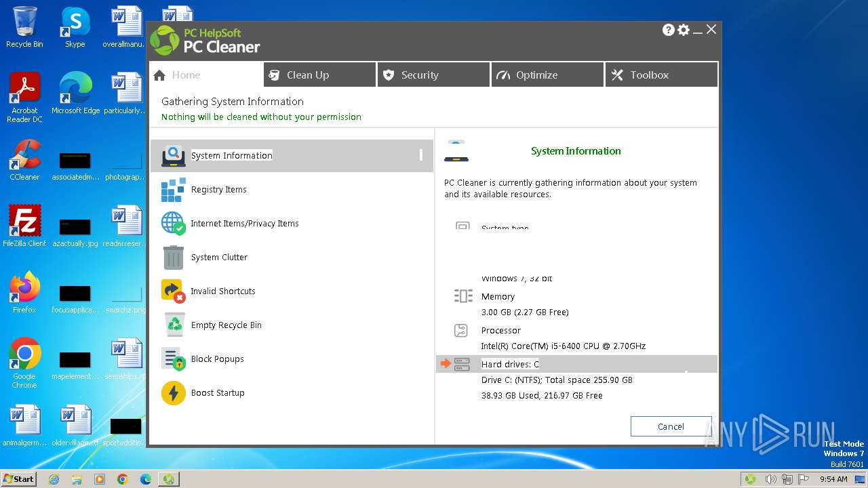This screenshot has width=868, height=488.
Task: Click the Windows Start button
Action: click(18, 479)
